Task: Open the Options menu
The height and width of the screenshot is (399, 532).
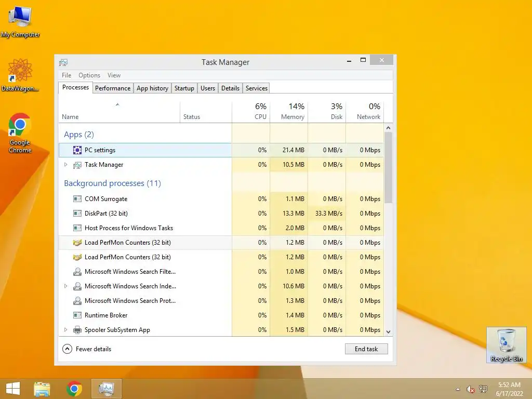Action: click(x=89, y=75)
